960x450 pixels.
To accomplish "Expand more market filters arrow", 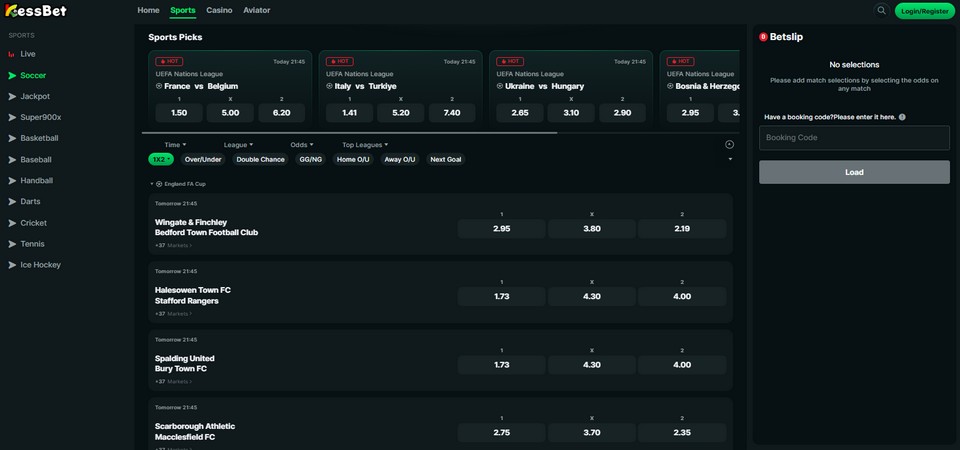I will (x=730, y=159).
